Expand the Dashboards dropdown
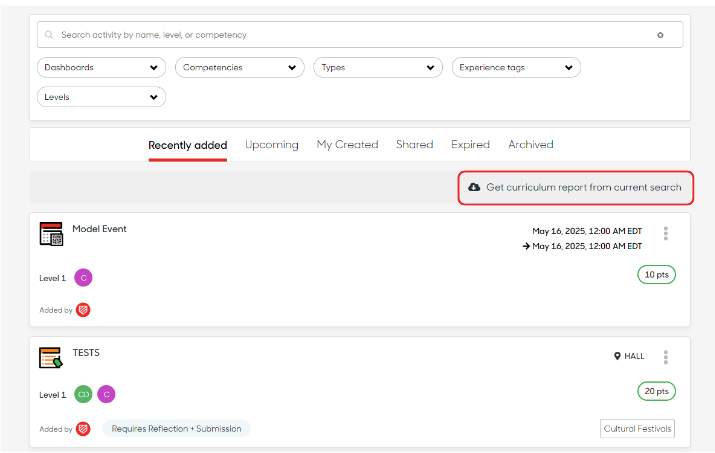This screenshot has height=453, width=715. (x=101, y=68)
